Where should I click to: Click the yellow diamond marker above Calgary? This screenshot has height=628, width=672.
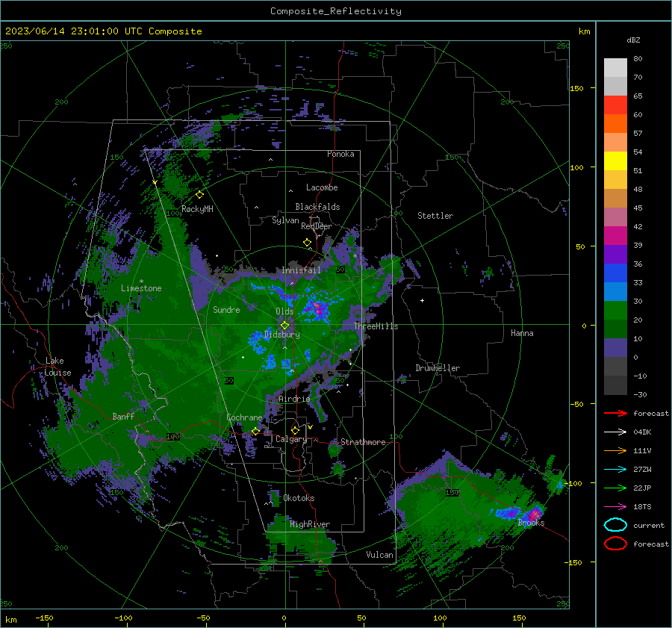tap(295, 430)
